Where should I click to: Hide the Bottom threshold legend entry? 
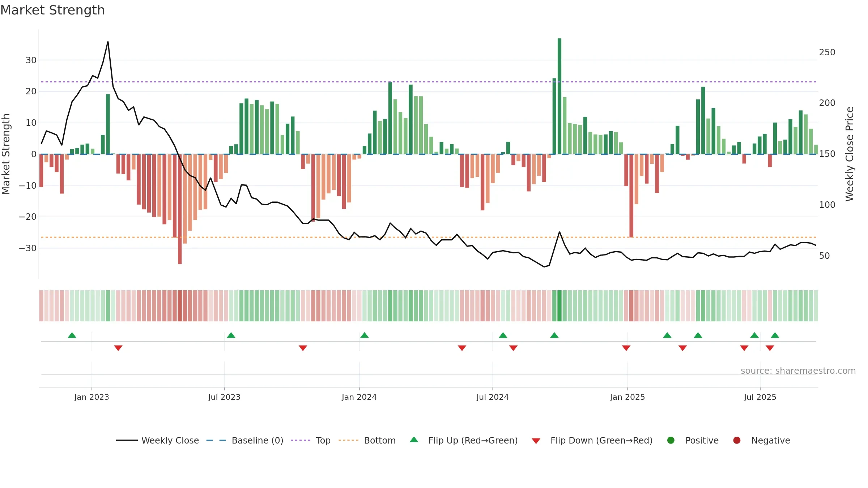pos(367,440)
